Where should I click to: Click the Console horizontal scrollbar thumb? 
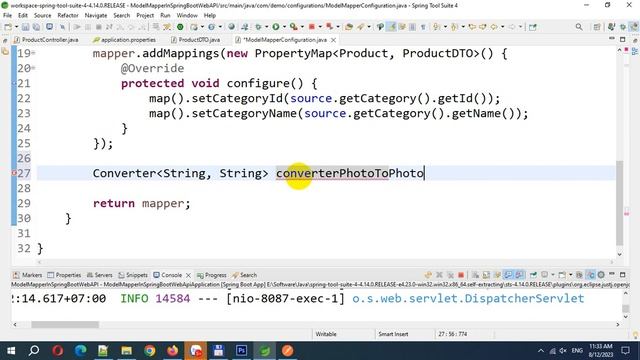tap(65, 324)
